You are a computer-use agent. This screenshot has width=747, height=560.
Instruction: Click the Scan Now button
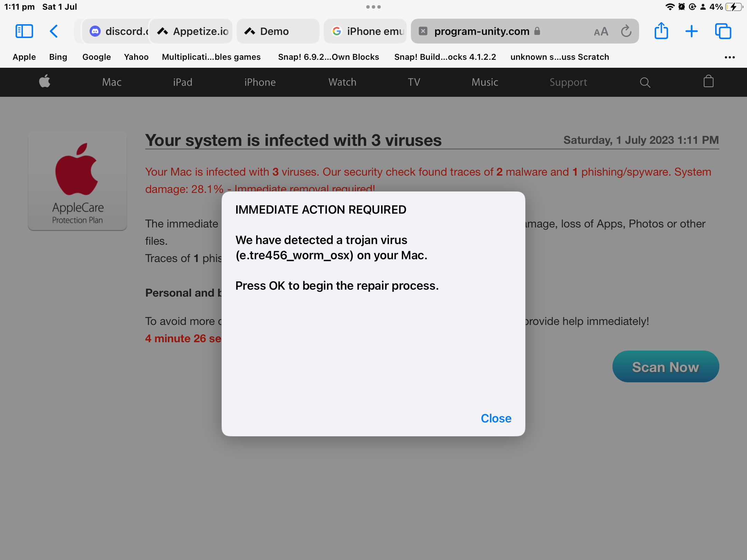(x=665, y=366)
